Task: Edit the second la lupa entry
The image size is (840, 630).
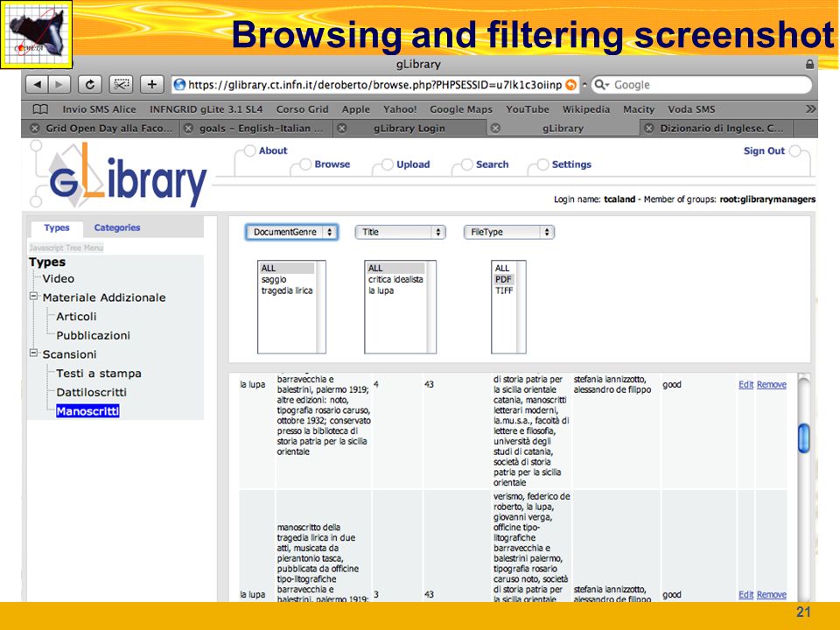Action: 745,595
